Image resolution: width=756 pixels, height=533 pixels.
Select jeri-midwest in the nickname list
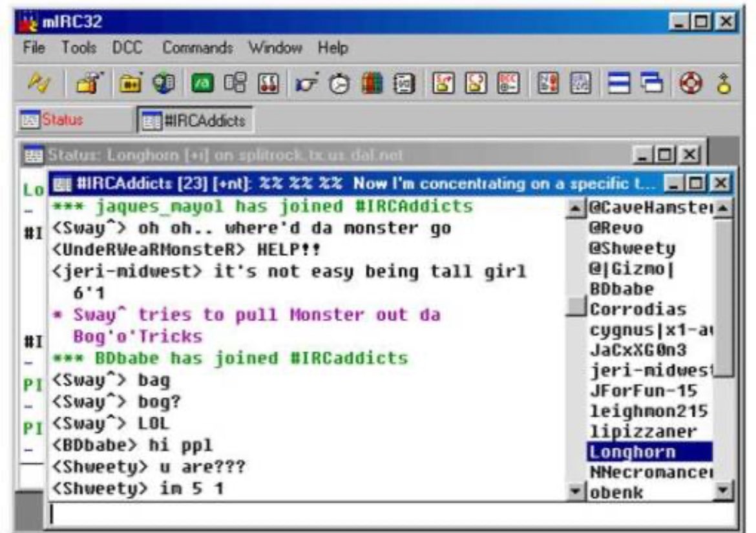click(649, 371)
